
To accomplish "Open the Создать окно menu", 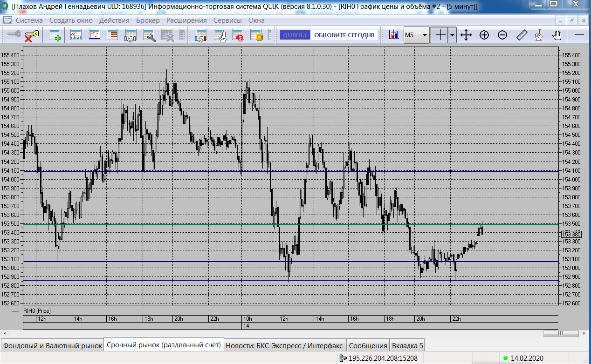I will (x=71, y=20).
